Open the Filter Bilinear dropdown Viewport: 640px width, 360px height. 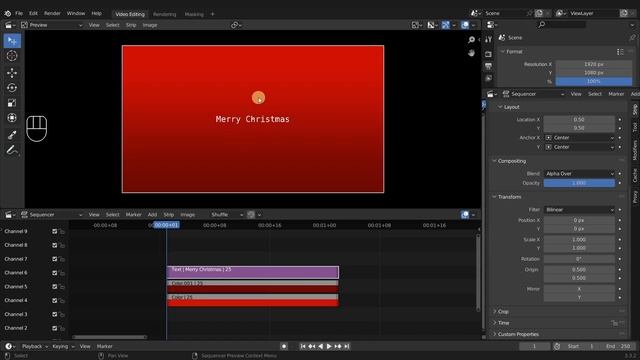[x=579, y=210]
